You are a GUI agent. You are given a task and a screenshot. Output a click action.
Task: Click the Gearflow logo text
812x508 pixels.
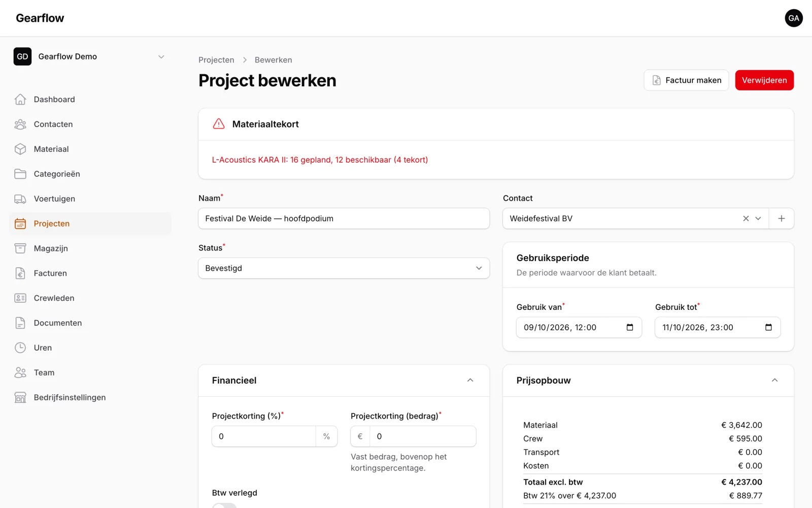(x=40, y=18)
